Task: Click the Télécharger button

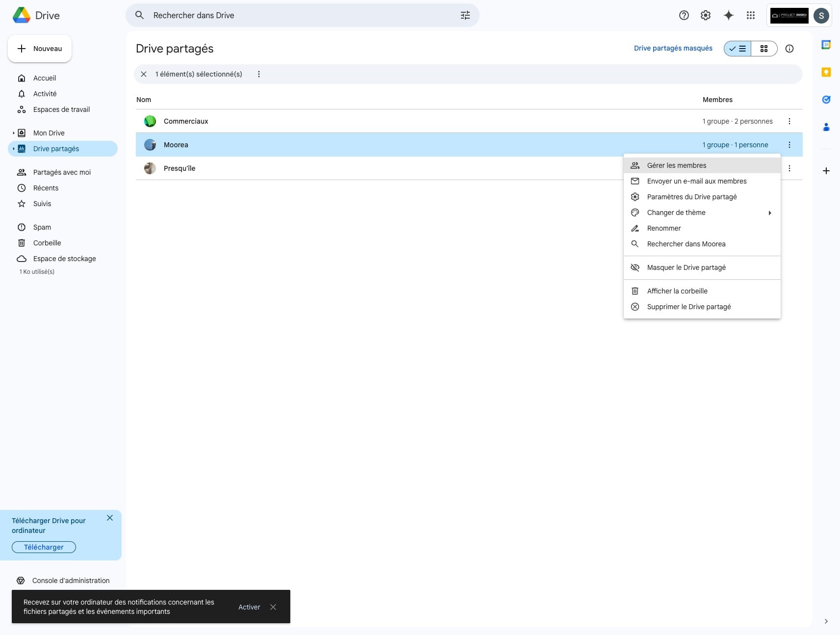Action: [x=44, y=547]
